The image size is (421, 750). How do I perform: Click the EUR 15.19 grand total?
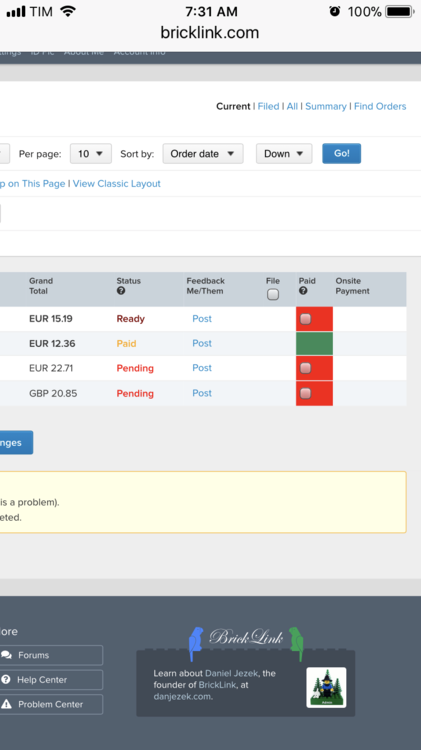coord(51,319)
